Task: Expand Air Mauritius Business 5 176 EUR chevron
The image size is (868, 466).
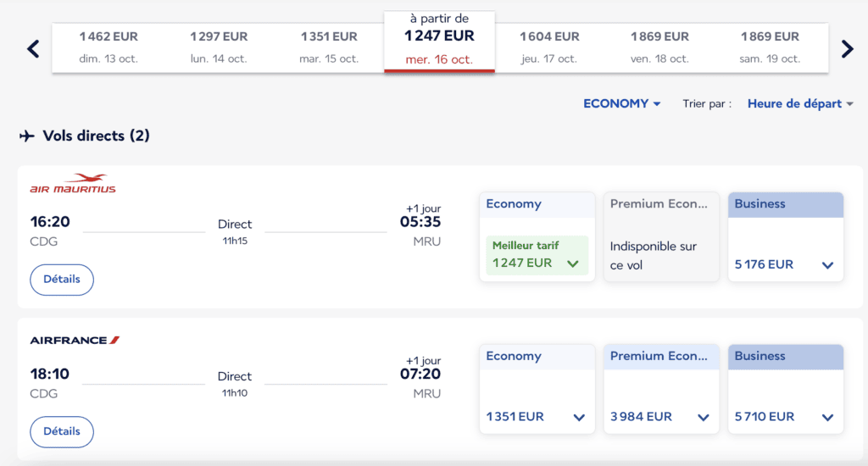Action: click(827, 265)
